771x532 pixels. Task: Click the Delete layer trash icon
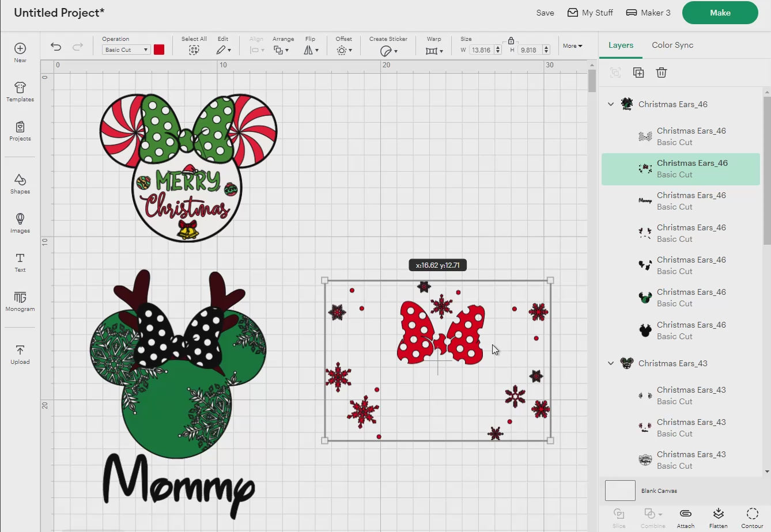point(662,73)
